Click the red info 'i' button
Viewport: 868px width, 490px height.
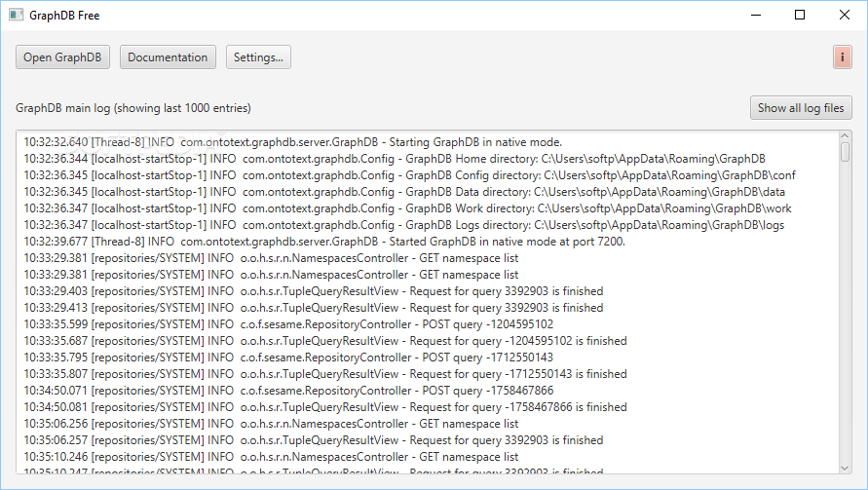pos(843,57)
